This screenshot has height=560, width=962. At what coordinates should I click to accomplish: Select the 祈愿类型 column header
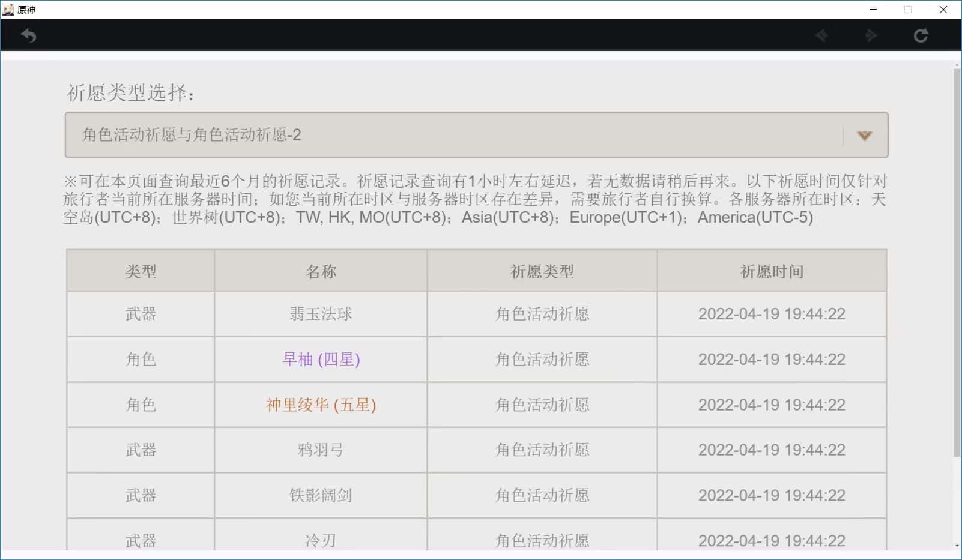pos(542,271)
